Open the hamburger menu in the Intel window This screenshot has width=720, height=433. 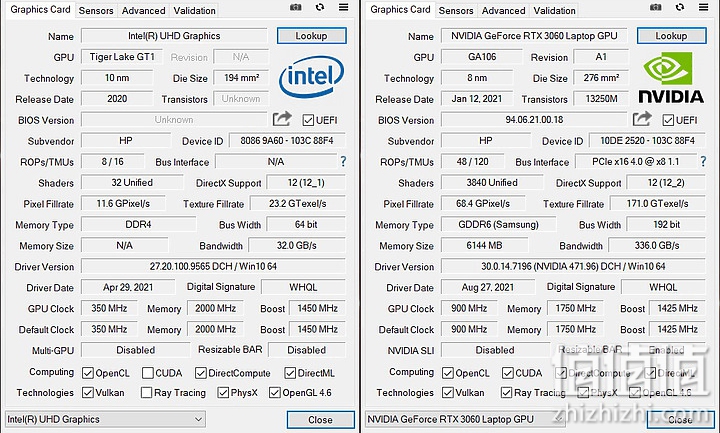pyautogui.click(x=343, y=7)
